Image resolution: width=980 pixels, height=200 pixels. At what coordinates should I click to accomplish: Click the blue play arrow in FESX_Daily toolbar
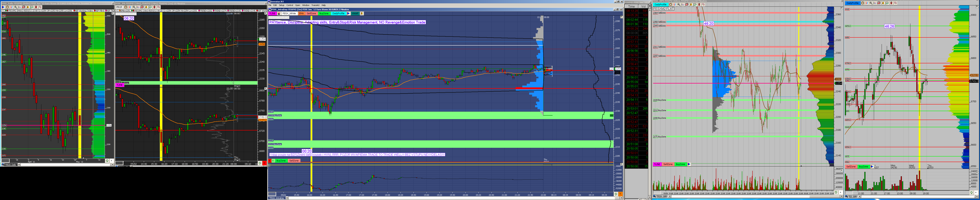3,7
